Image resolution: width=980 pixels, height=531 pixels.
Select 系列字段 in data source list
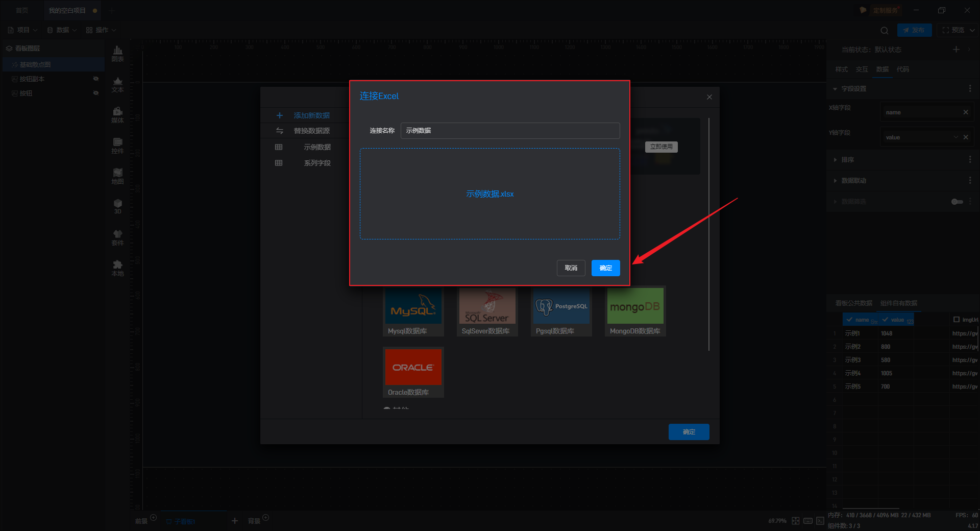pos(317,163)
